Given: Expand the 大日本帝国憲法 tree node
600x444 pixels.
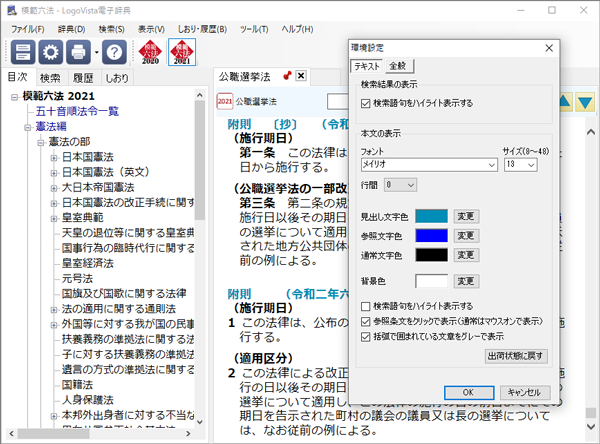Looking at the screenshot, I should pyautogui.click(x=54, y=188).
